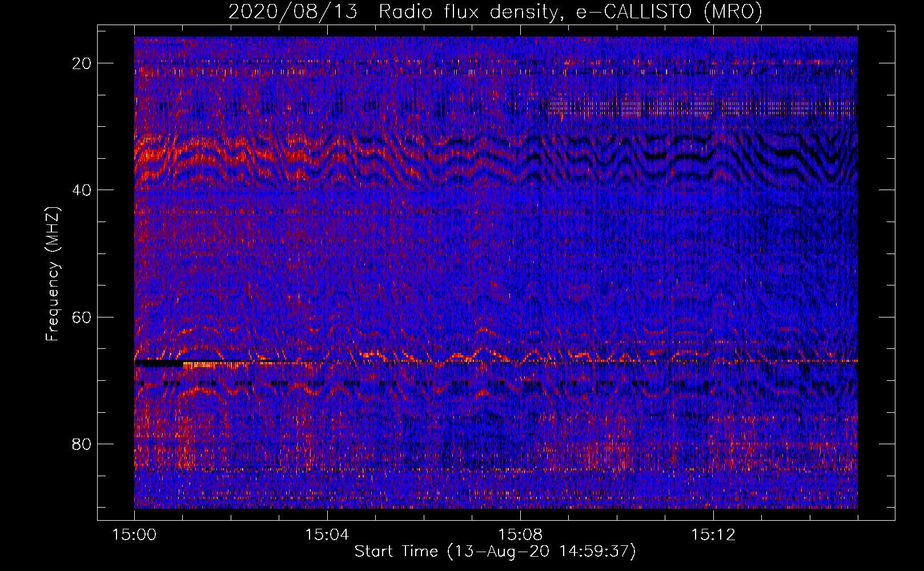Click the 'Frequency (MHZ)' y-axis label
The width and height of the screenshot is (924, 571).
[x=53, y=274]
